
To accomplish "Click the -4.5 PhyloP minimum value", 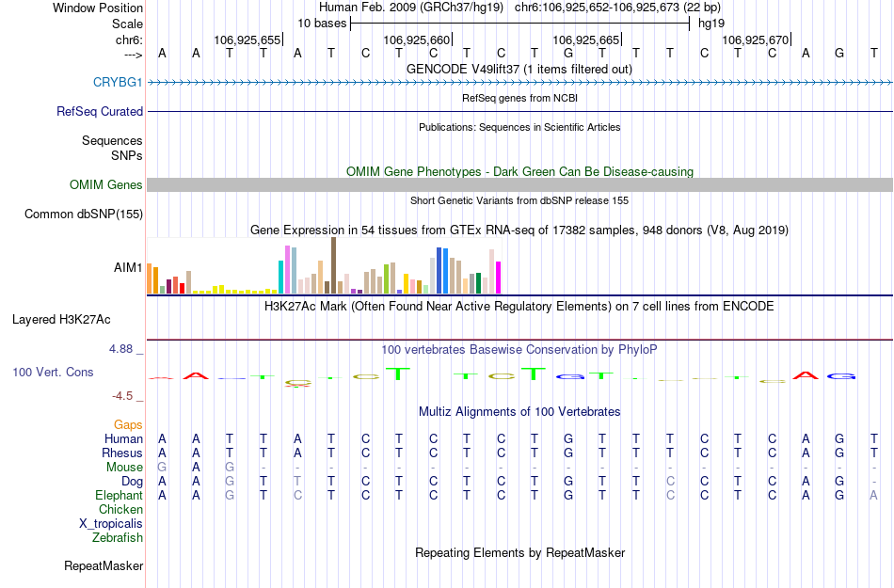I will [x=122, y=395].
